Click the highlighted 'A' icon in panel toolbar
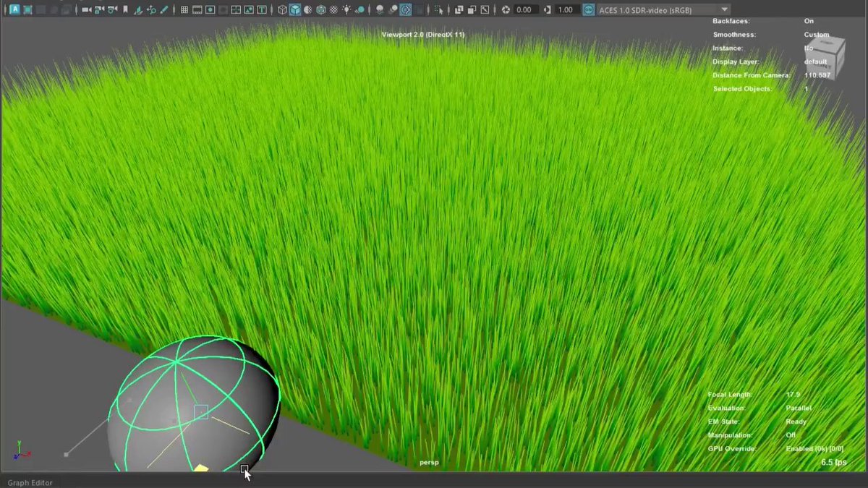 click(x=14, y=10)
